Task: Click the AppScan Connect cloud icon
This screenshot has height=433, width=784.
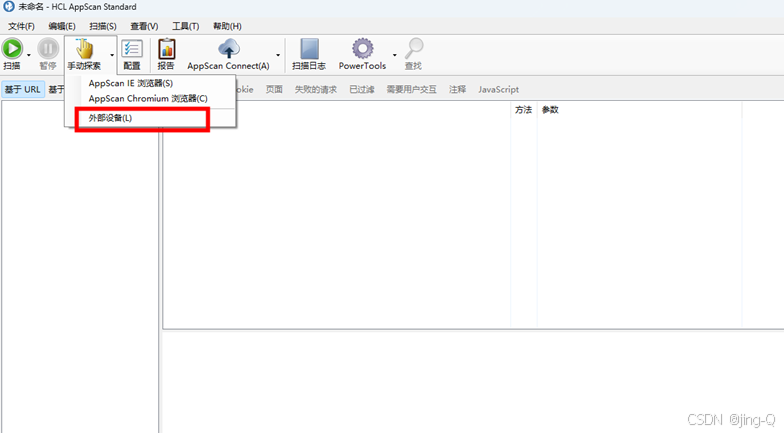Action: tap(228, 48)
